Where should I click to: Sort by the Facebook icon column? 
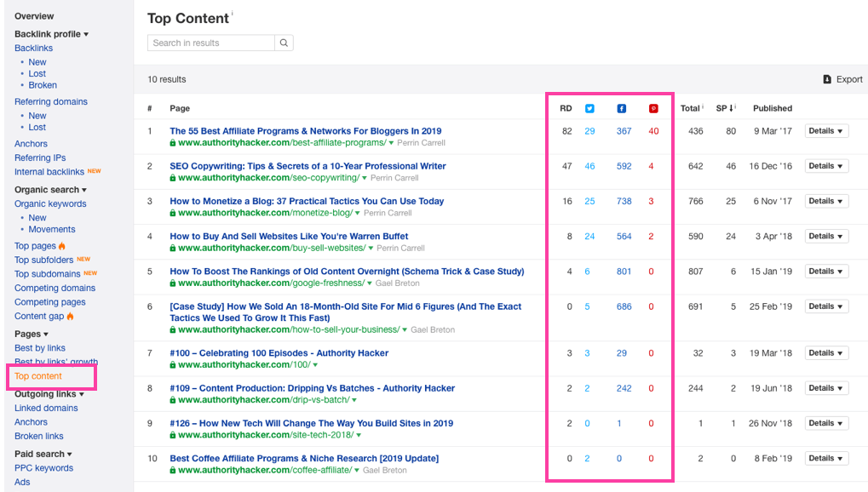tap(622, 108)
